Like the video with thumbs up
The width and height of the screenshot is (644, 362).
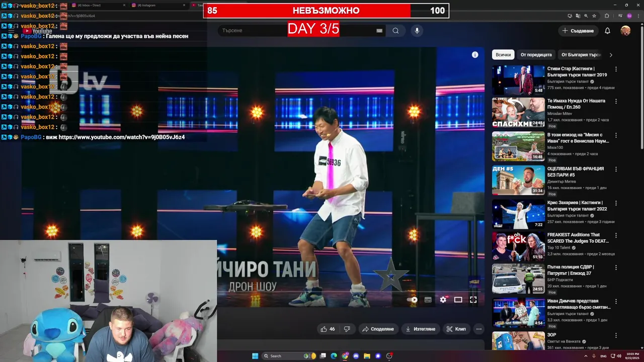click(x=328, y=329)
